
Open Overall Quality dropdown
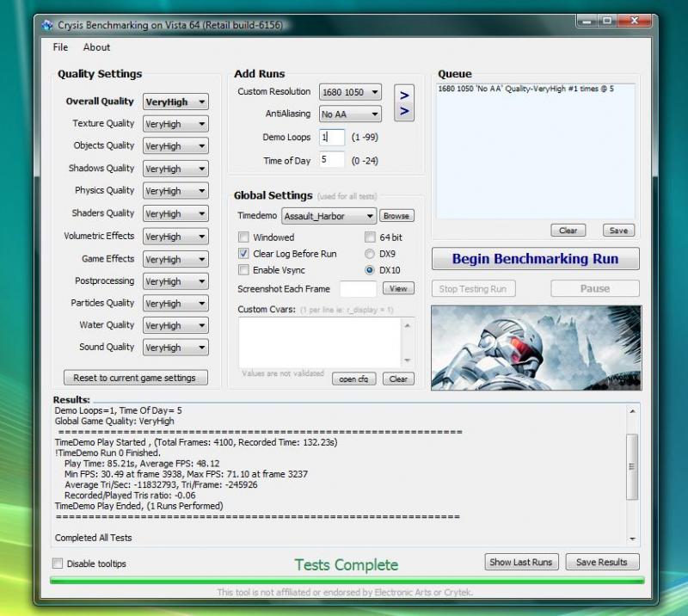pos(175,102)
